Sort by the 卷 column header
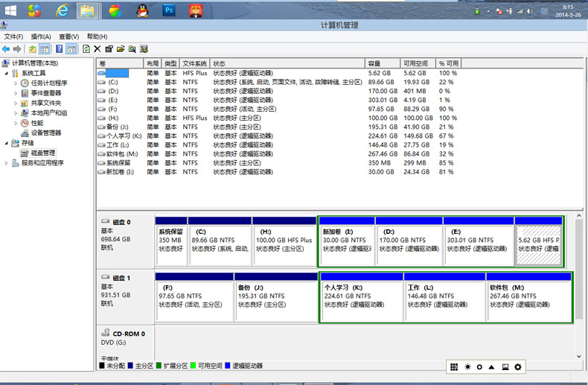588x385 pixels. click(x=120, y=63)
